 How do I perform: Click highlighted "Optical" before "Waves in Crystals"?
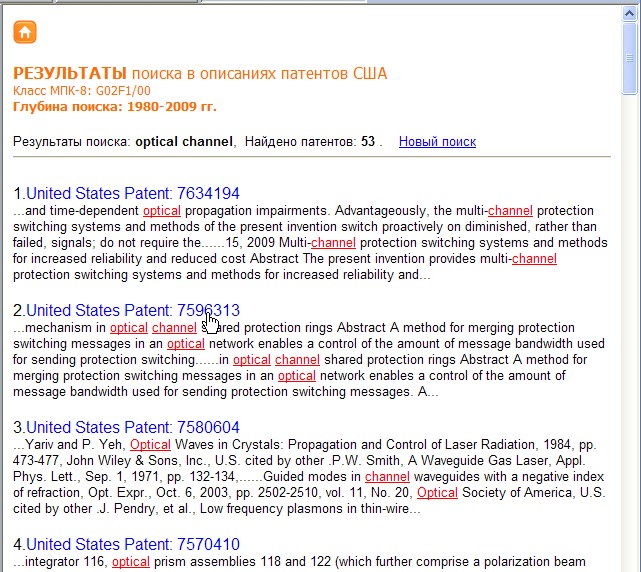pos(150,445)
